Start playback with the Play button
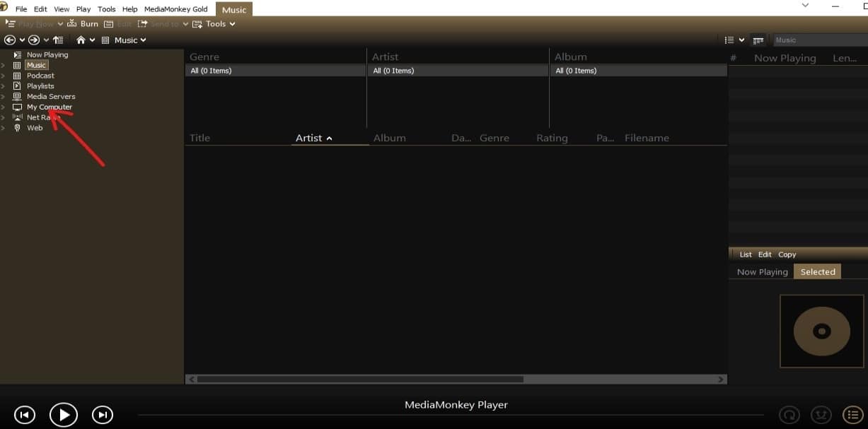The width and height of the screenshot is (868, 429). (x=64, y=415)
